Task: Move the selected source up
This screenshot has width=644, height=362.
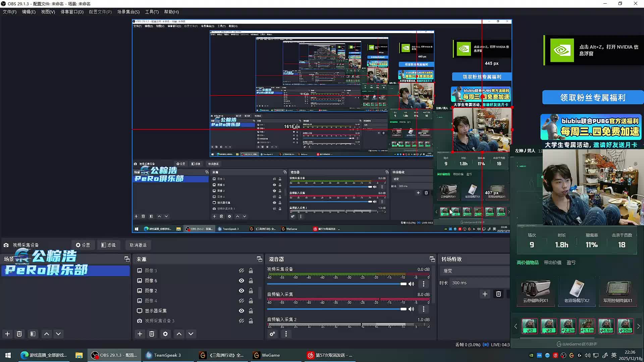Action: (x=179, y=334)
